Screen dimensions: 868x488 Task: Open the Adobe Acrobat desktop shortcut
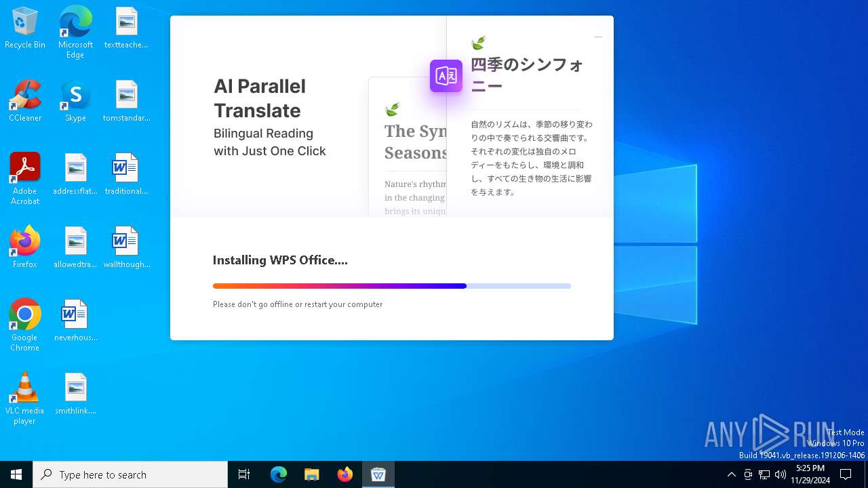coord(25,179)
